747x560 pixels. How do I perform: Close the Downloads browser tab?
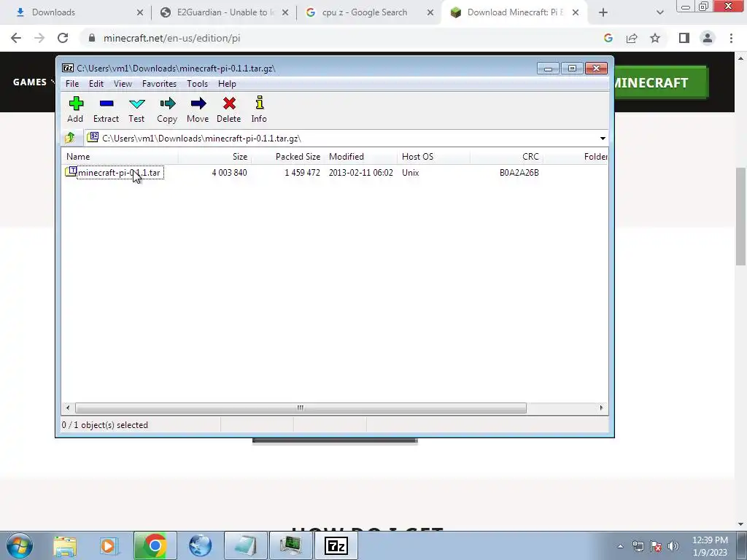(139, 12)
